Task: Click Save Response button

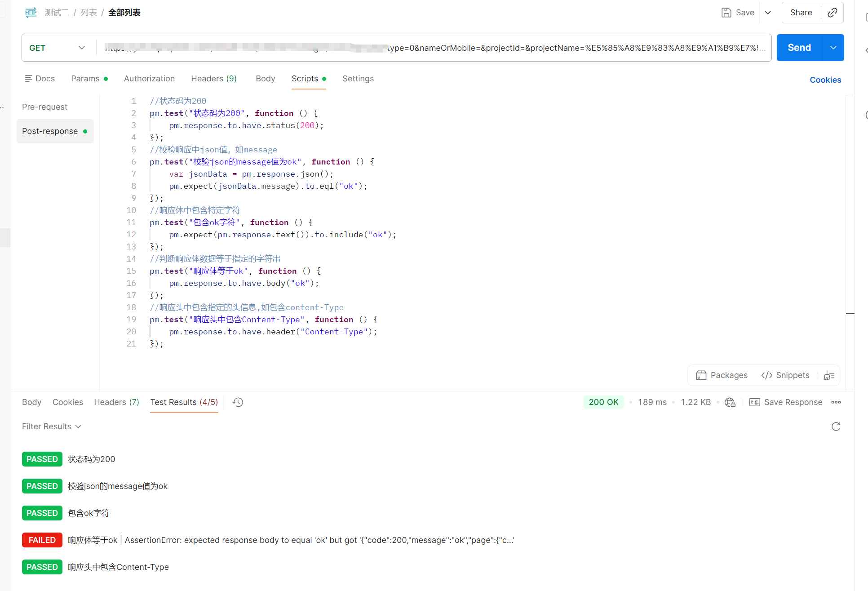Action: click(x=786, y=402)
